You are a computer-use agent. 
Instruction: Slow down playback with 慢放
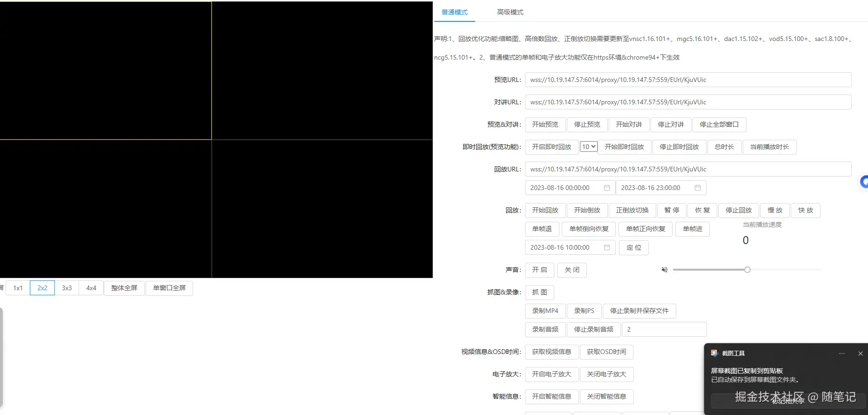[775, 210]
